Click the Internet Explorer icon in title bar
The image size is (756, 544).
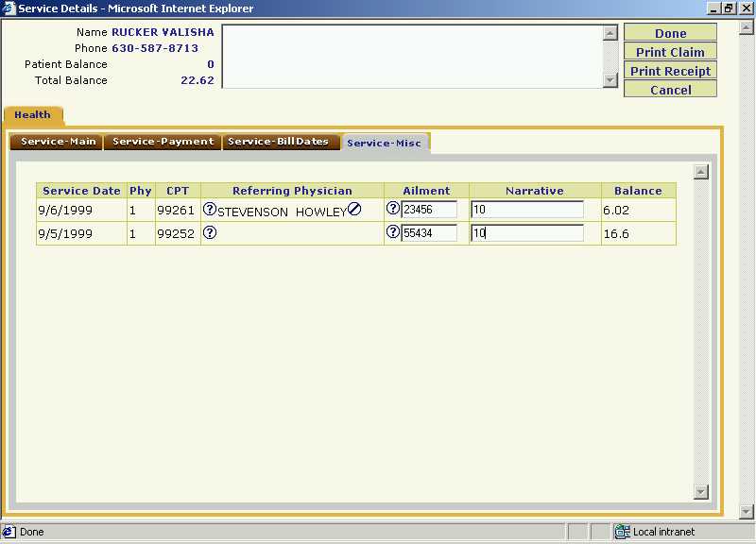tap(9, 8)
